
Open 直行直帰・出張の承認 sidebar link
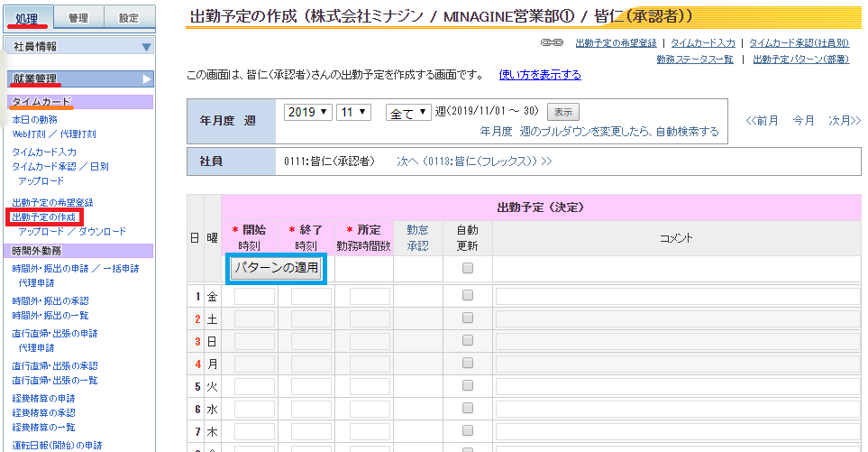coord(55,365)
